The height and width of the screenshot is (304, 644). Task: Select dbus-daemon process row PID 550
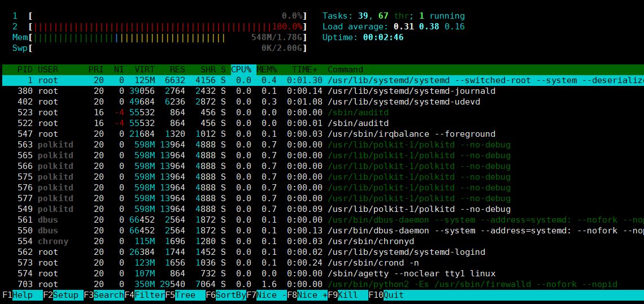point(323,231)
